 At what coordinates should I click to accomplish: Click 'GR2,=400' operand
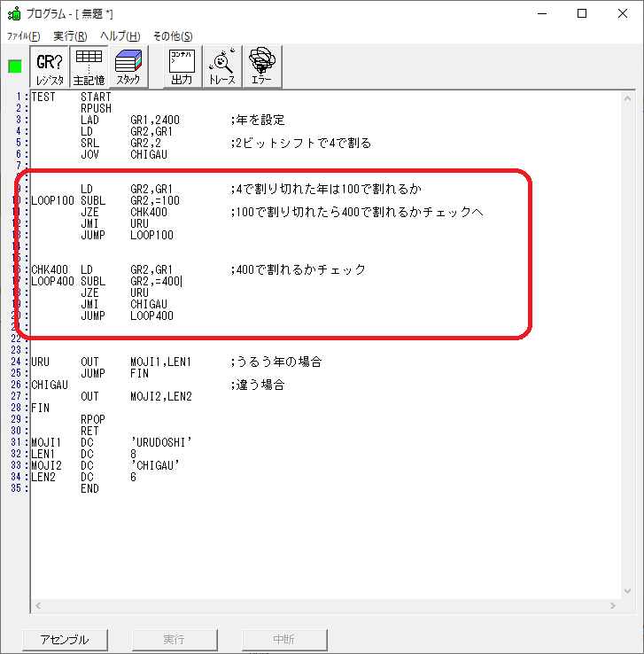155,282
